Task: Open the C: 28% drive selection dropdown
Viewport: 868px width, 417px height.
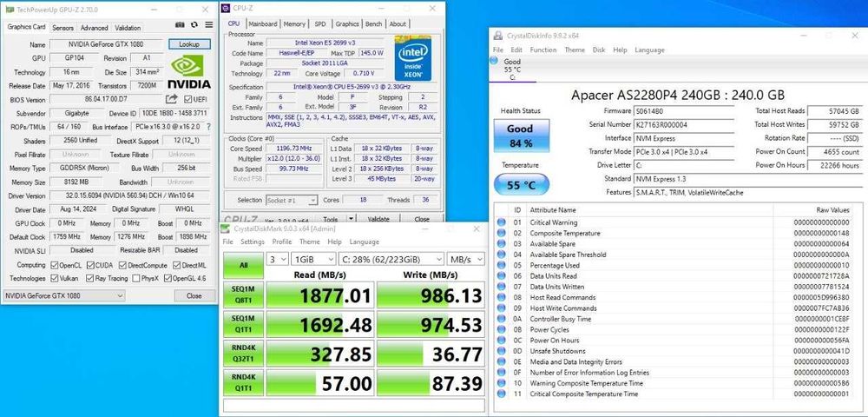Action: 392,259
